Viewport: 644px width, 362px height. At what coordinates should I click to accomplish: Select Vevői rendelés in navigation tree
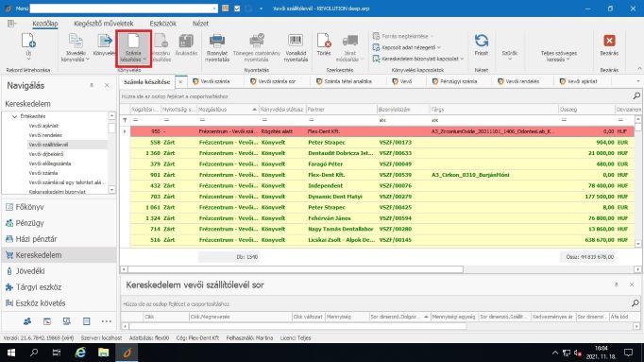(45, 135)
